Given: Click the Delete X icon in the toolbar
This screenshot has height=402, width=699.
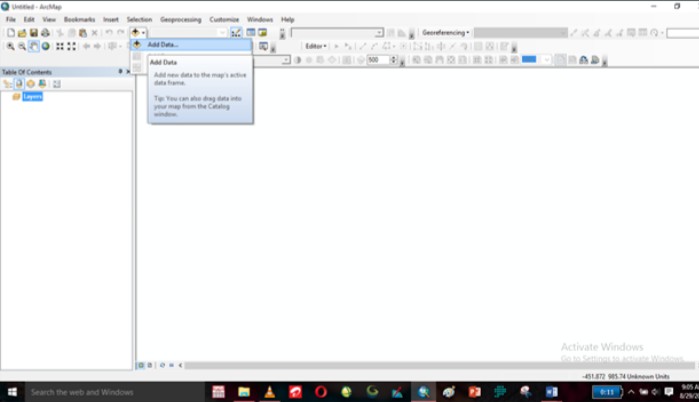Looking at the screenshot, I should coord(95,33).
